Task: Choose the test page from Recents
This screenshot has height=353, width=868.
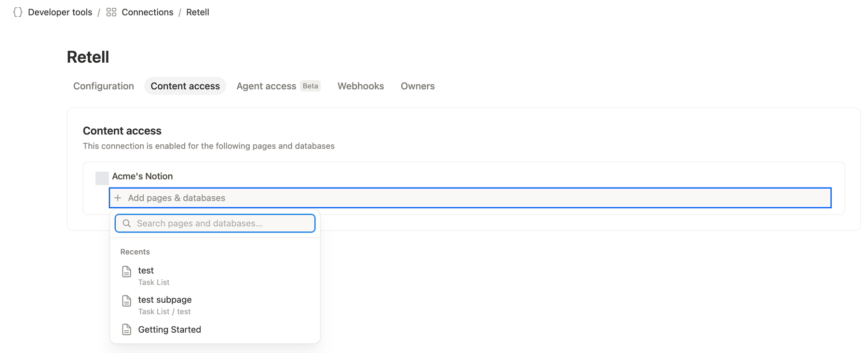Action: pos(215,276)
